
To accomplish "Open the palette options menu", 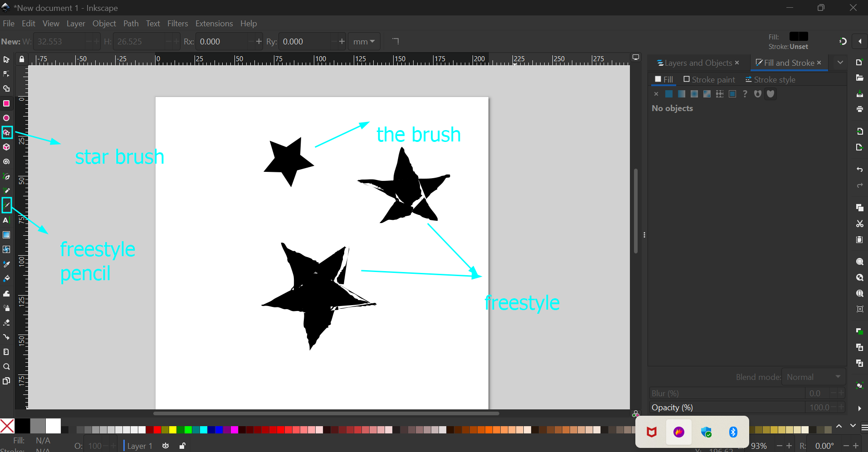I will click(864, 427).
